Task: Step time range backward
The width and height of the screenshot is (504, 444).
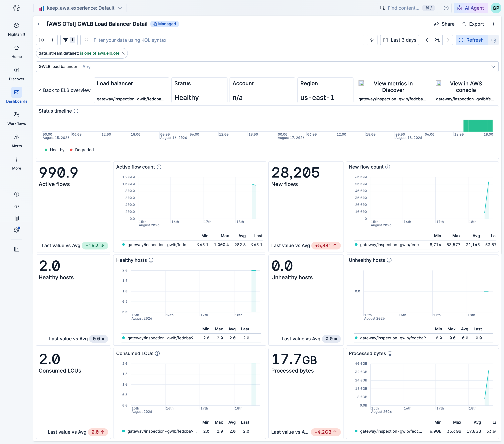Action: point(427,40)
